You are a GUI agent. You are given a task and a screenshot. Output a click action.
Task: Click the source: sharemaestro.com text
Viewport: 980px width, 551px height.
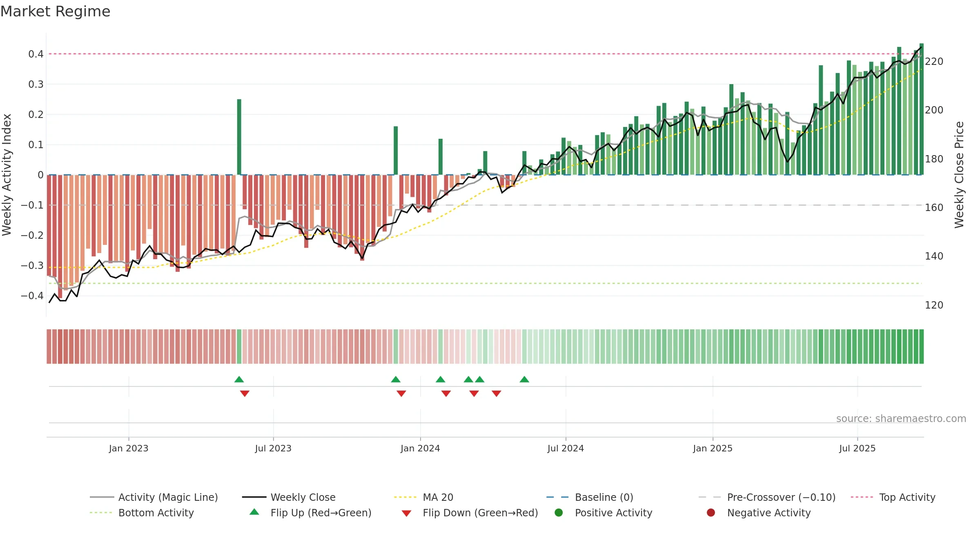901,418
